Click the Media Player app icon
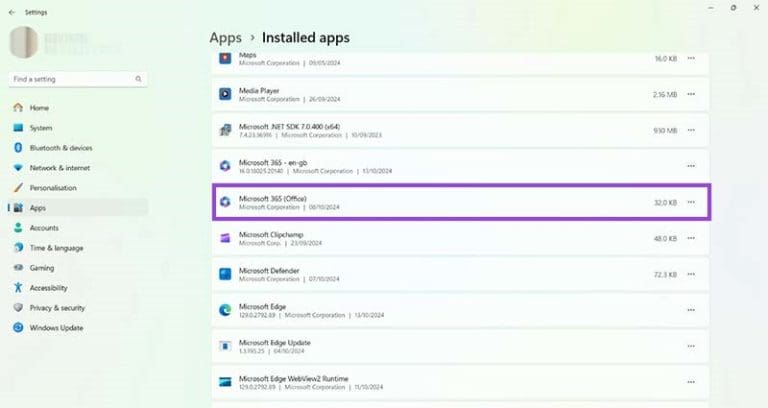The height and width of the screenshot is (408, 768). pyautogui.click(x=225, y=94)
